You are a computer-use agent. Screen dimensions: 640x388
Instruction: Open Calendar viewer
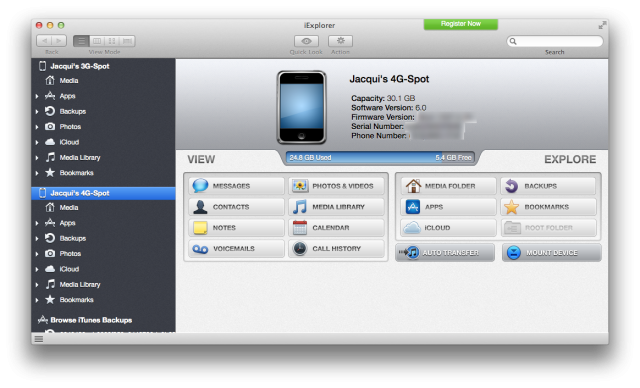click(x=336, y=228)
